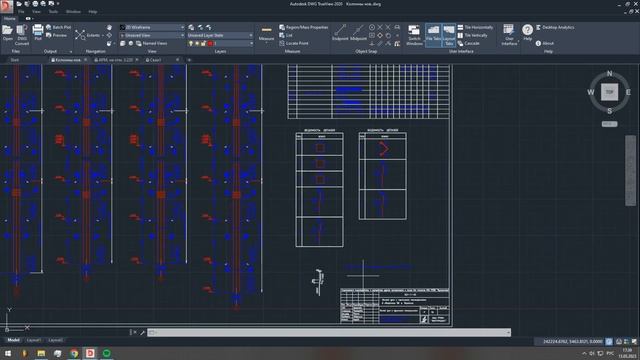
Task: Open Chrome from the taskbar
Action: [x=74, y=353]
